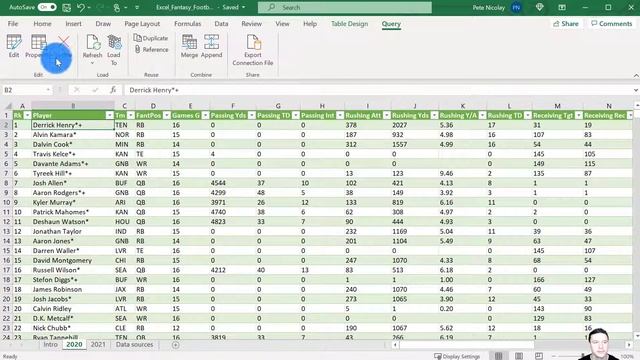Switch to the Formulas ribbon tab
This screenshot has width=640, height=360.
point(188,24)
